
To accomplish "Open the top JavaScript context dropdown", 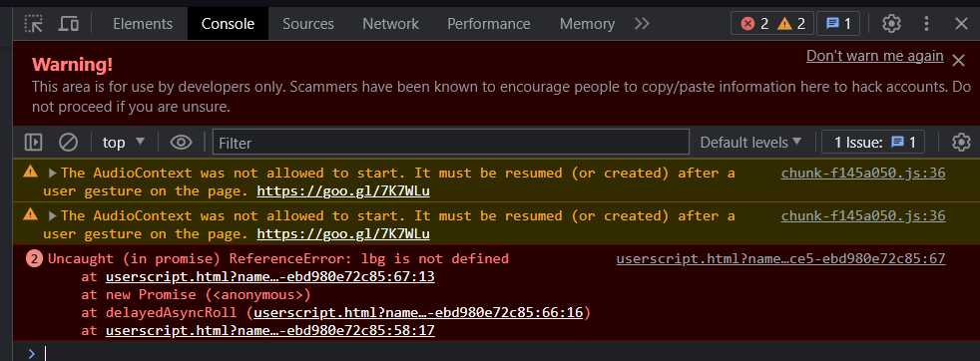I will (x=124, y=143).
